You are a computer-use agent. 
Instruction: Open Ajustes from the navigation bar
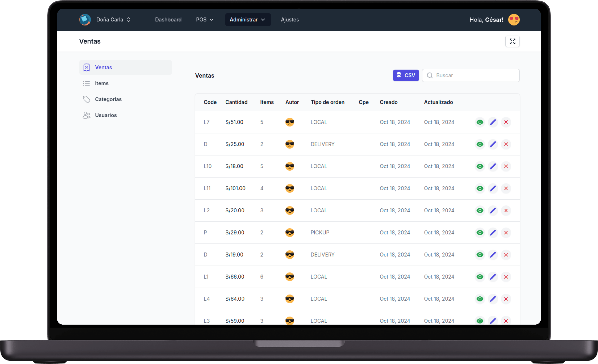click(290, 20)
